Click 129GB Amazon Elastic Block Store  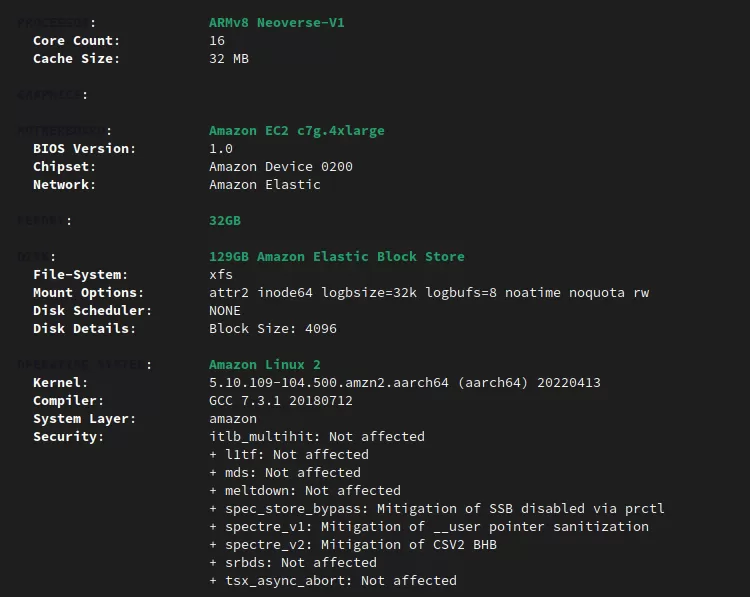coord(337,256)
